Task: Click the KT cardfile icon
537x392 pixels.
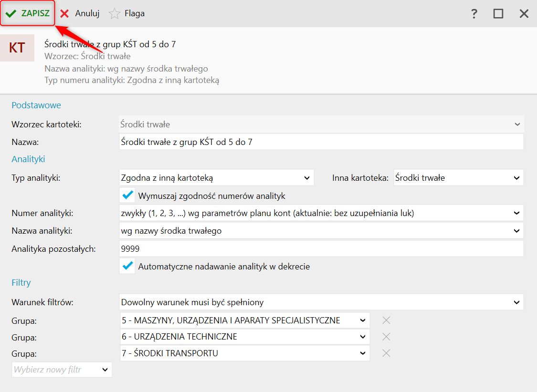Action: tap(17, 48)
